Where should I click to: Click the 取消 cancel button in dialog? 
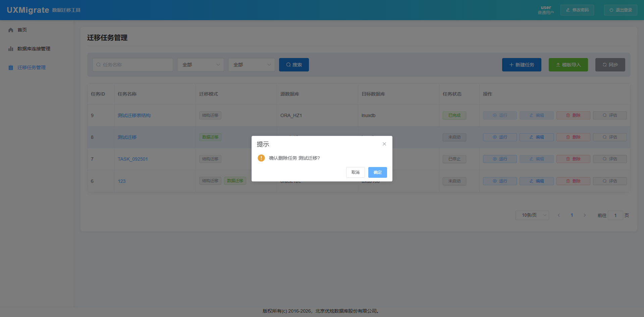click(x=355, y=172)
